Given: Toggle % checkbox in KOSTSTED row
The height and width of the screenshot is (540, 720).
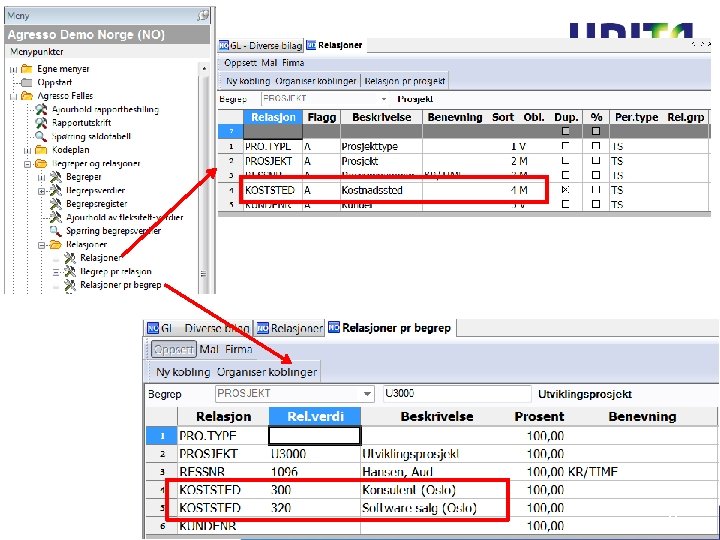Looking at the screenshot, I should [x=596, y=190].
